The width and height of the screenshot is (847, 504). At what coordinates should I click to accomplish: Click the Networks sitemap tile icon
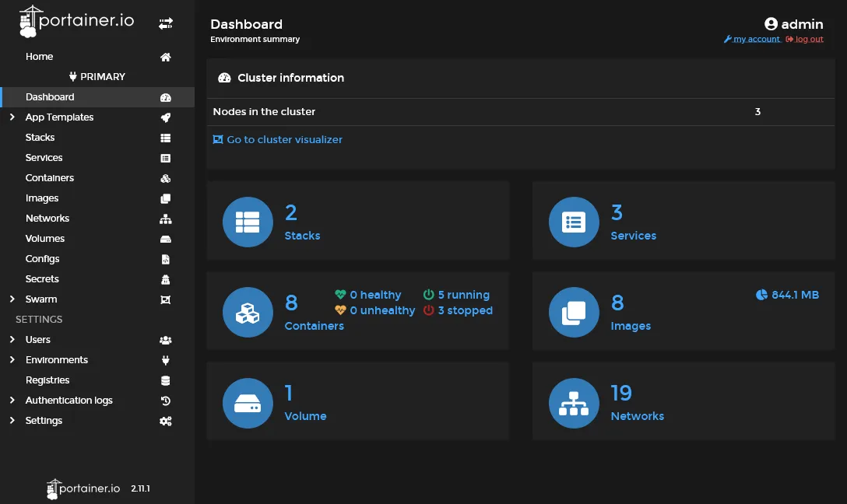coord(574,403)
